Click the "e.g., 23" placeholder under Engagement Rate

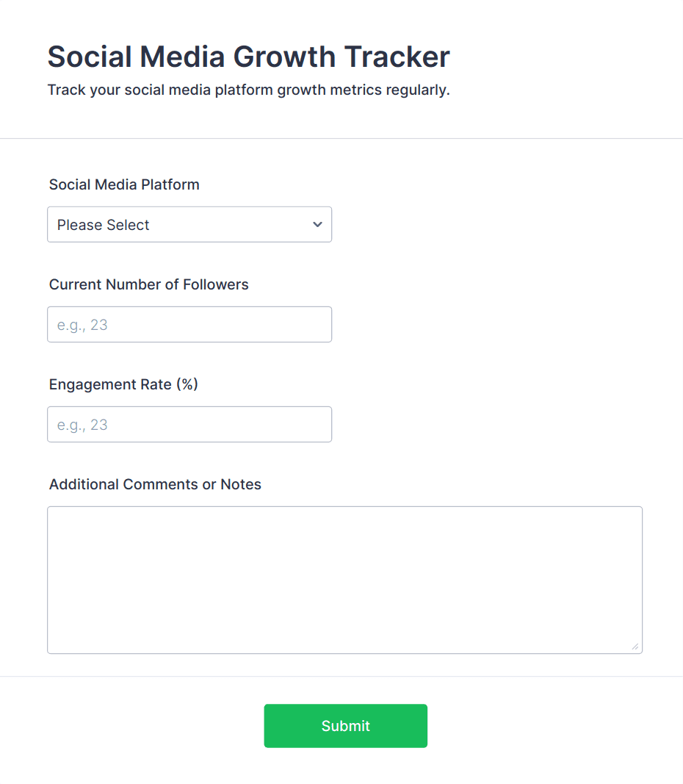(x=82, y=425)
